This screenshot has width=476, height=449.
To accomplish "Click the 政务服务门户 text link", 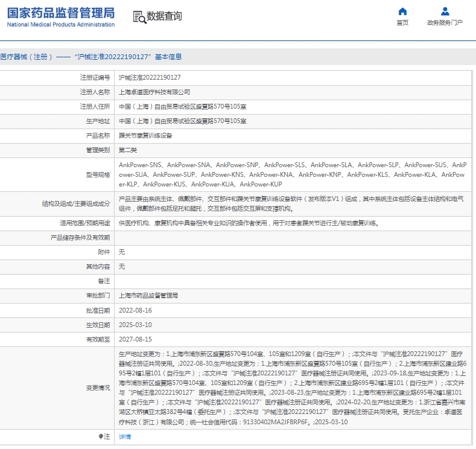I will 445,23.
